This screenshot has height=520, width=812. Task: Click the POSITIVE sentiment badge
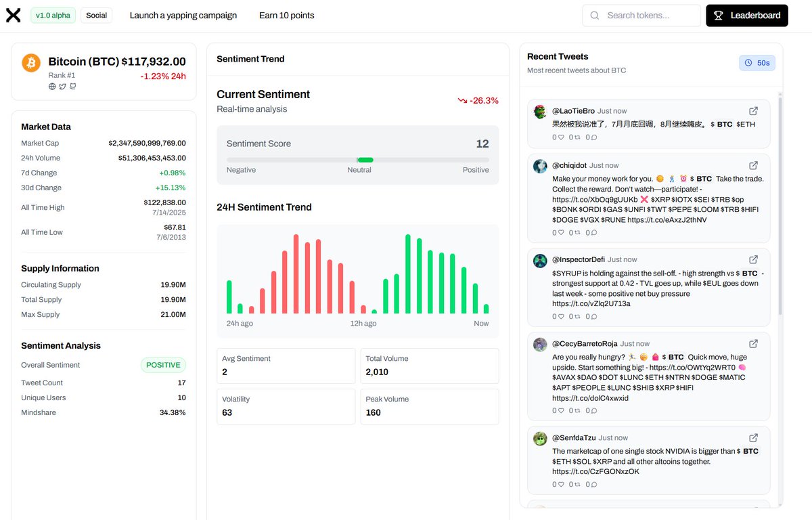point(163,365)
